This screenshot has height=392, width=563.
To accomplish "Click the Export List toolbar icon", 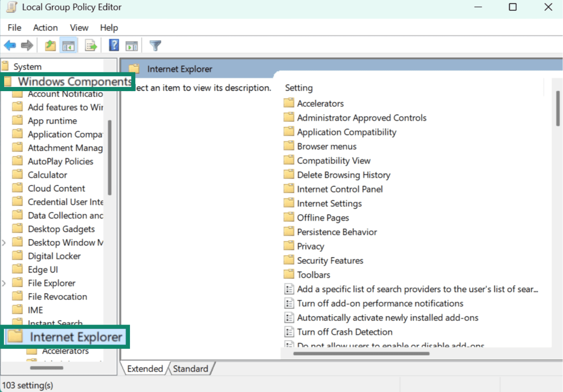I will click(90, 45).
